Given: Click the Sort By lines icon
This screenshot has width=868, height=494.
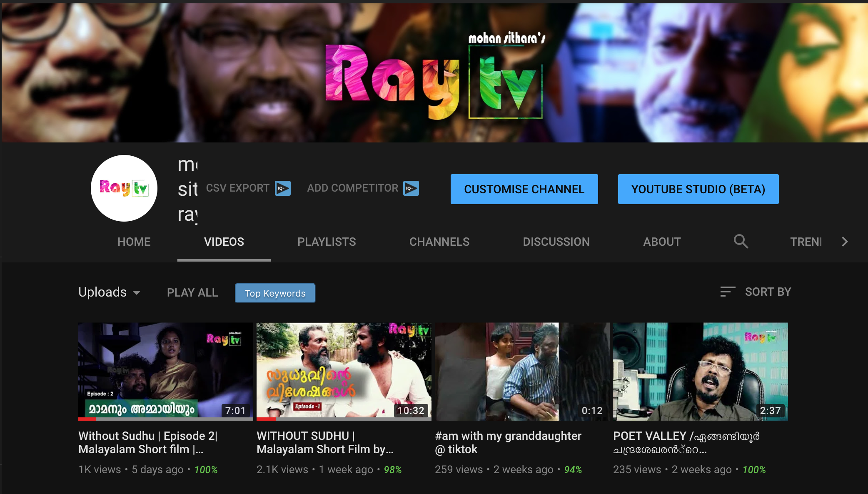Looking at the screenshot, I should point(727,292).
